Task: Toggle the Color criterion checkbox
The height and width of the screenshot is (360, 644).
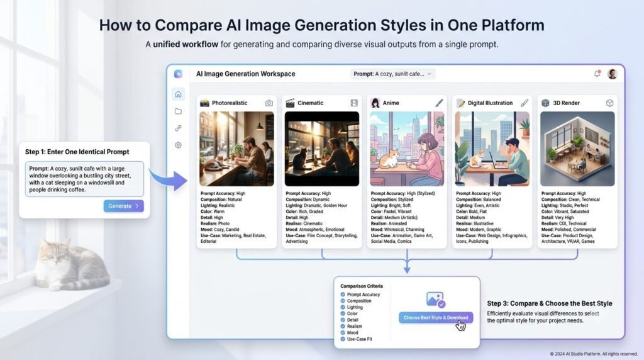Action: tap(343, 313)
